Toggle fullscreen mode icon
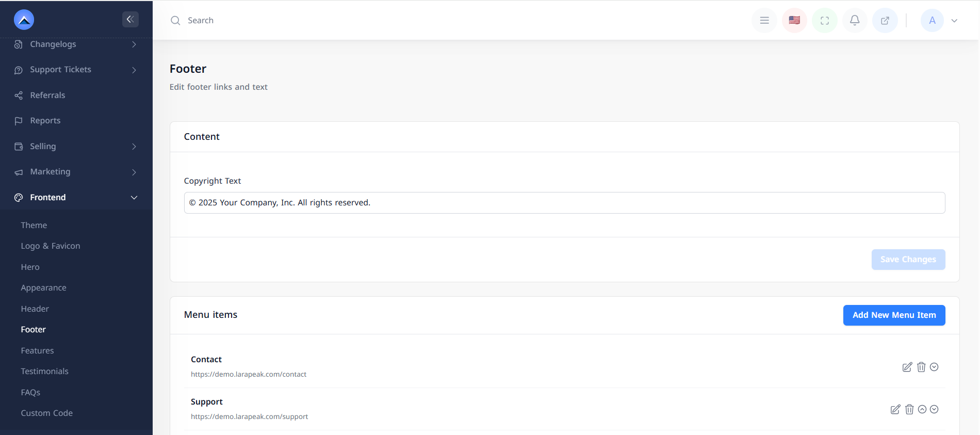Image resolution: width=980 pixels, height=435 pixels. tap(825, 21)
